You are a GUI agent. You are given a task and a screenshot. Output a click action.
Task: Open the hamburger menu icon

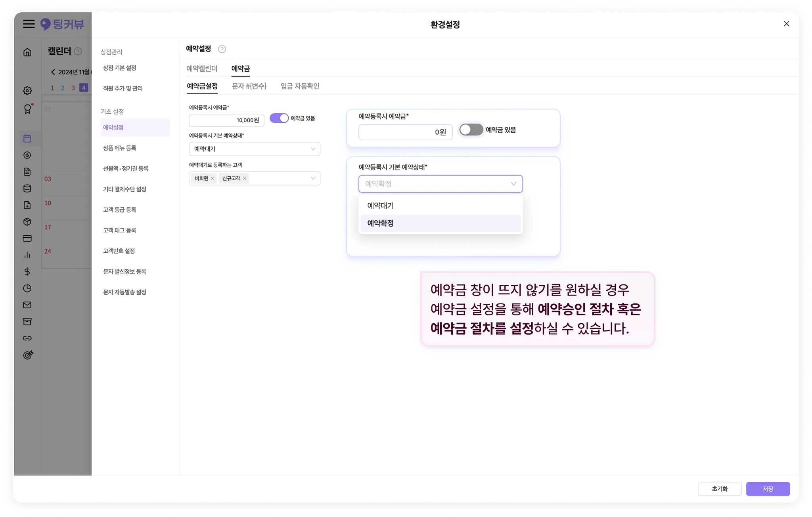pyautogui.click(x=29, y=24)
